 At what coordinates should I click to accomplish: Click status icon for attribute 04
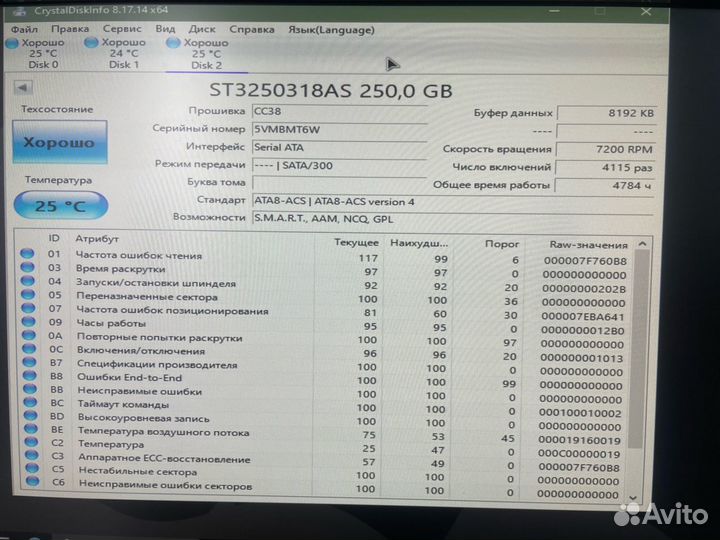tap(28, 281)
